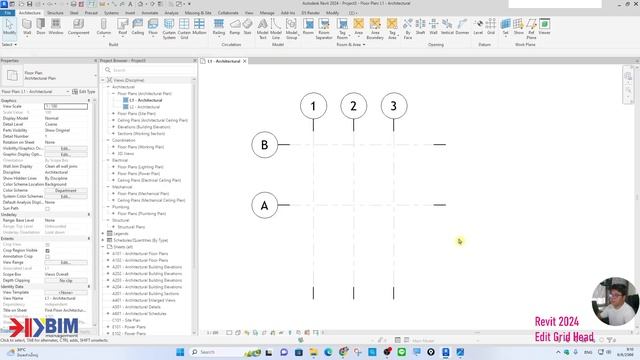Click the Project Browser search field

tap(149, 70)
